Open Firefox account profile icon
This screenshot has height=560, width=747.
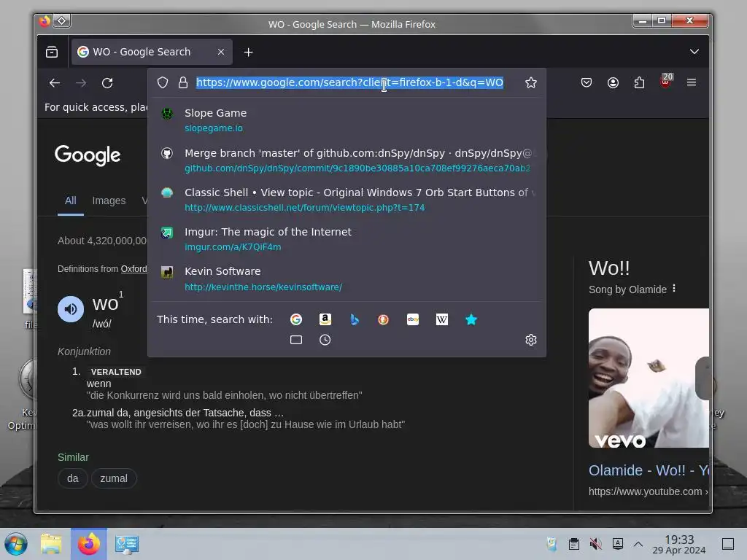(613, 82)
